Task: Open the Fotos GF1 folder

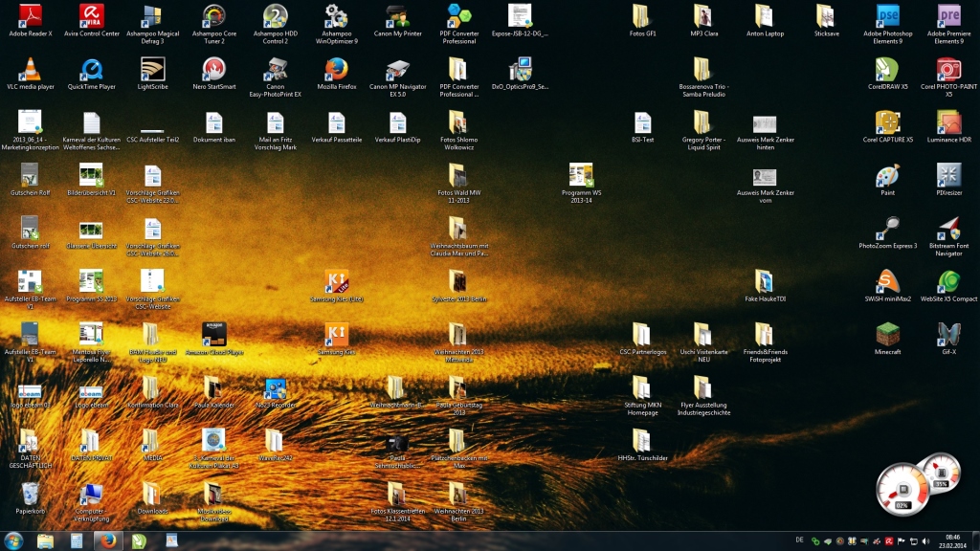Action: click(x=641, y=15)
